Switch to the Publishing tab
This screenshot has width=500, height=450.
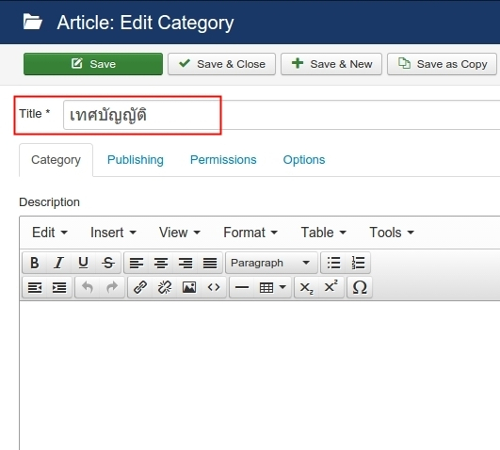(135, 160)
